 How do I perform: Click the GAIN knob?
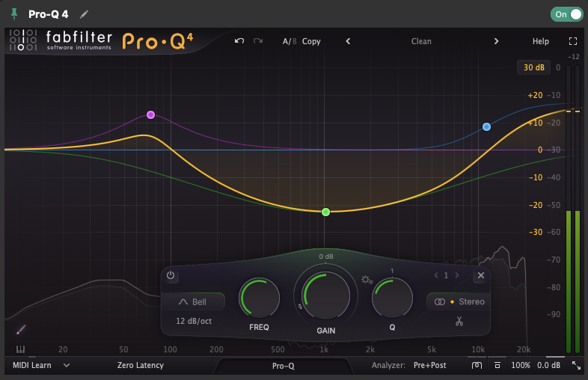(x=326, y=295)
